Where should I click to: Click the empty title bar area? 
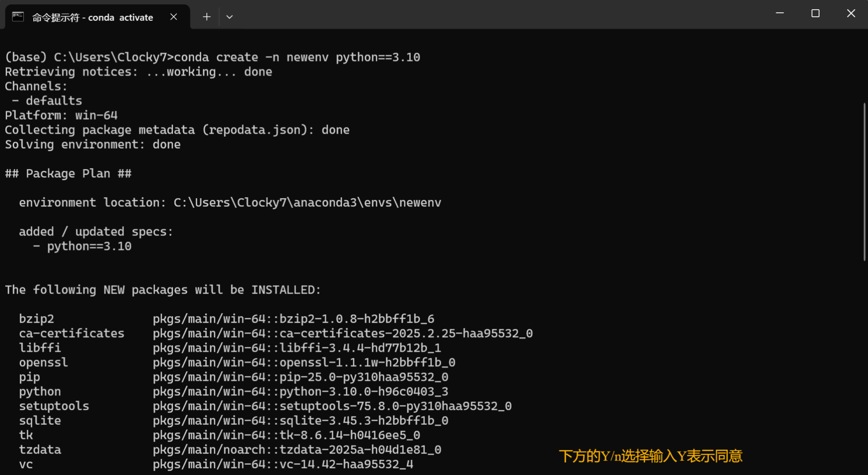(484, 15)
